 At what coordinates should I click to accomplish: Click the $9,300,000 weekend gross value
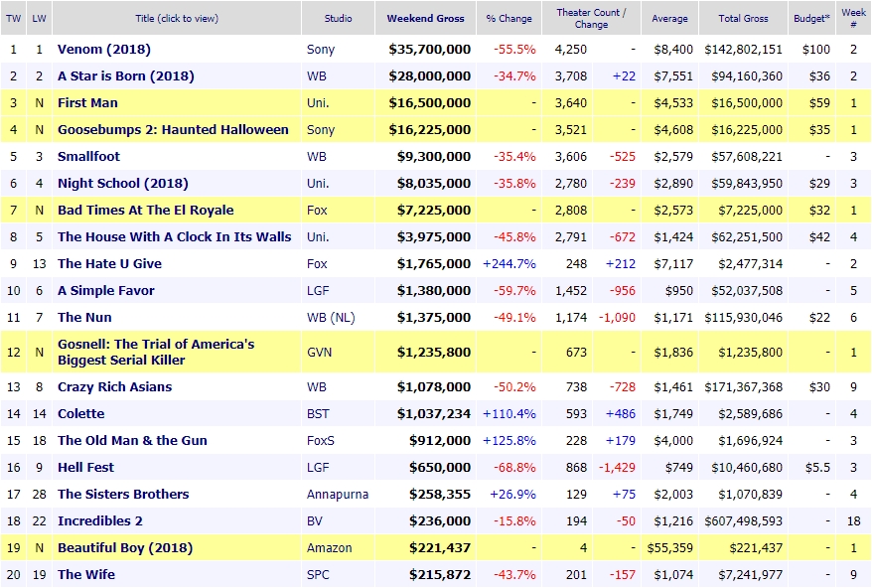click(x=434, y=156)
